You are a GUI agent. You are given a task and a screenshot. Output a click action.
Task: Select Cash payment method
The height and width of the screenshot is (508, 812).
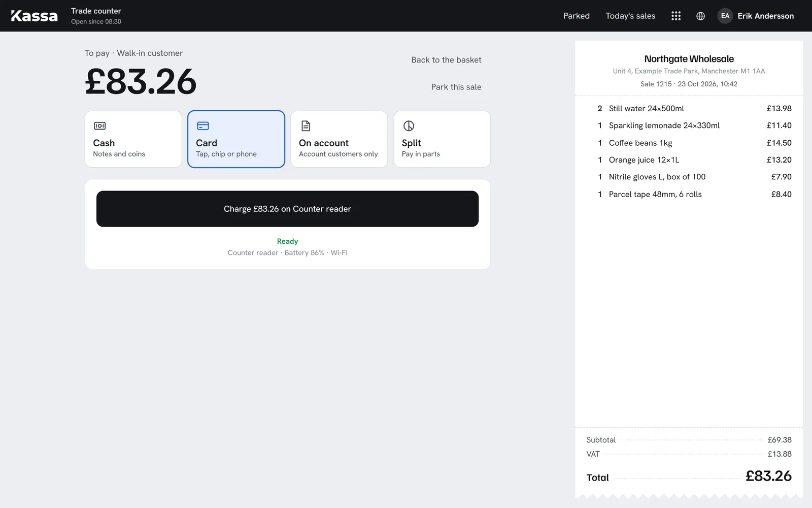133,139
